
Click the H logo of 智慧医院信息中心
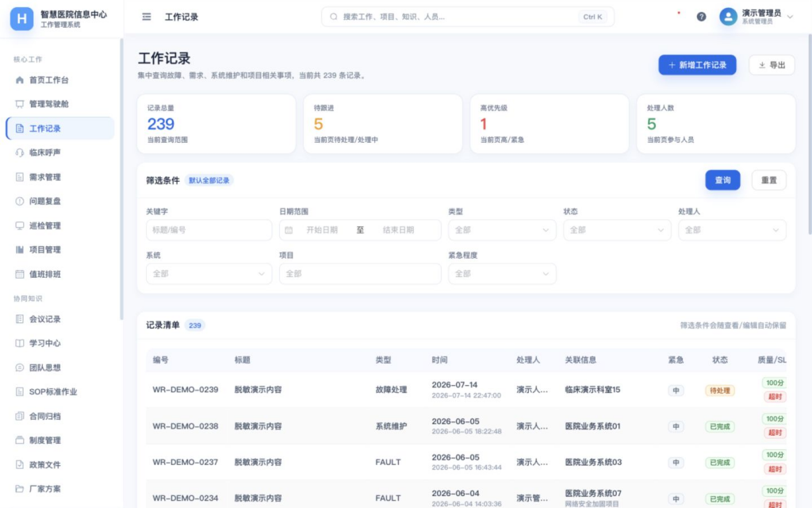21,19
